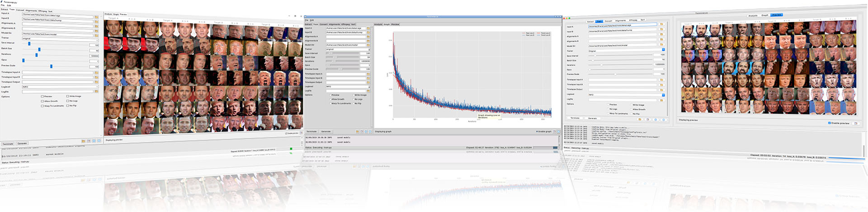Tick Warp To Landmarks checkbox in left window
Image resolution: width=868 pixels, height=212 pixels.
click(42, 106)
